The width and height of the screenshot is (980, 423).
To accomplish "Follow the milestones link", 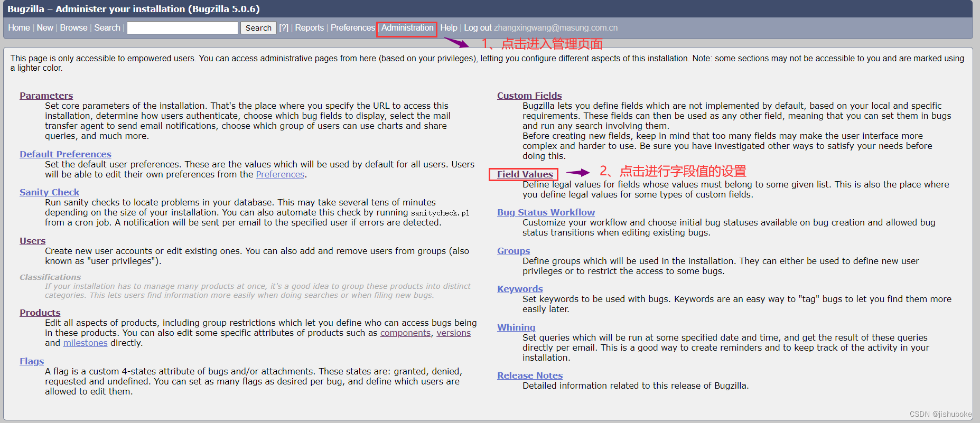I will pyautogui.click(x=85, y=343).
